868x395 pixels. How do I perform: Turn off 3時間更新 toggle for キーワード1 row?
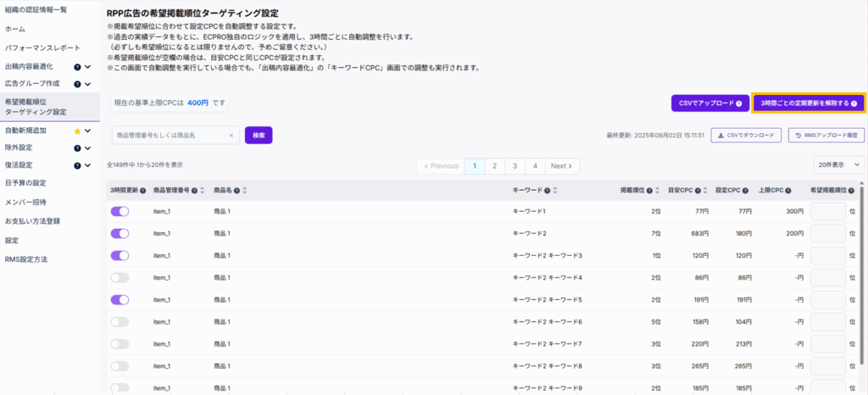pos(120,211)
